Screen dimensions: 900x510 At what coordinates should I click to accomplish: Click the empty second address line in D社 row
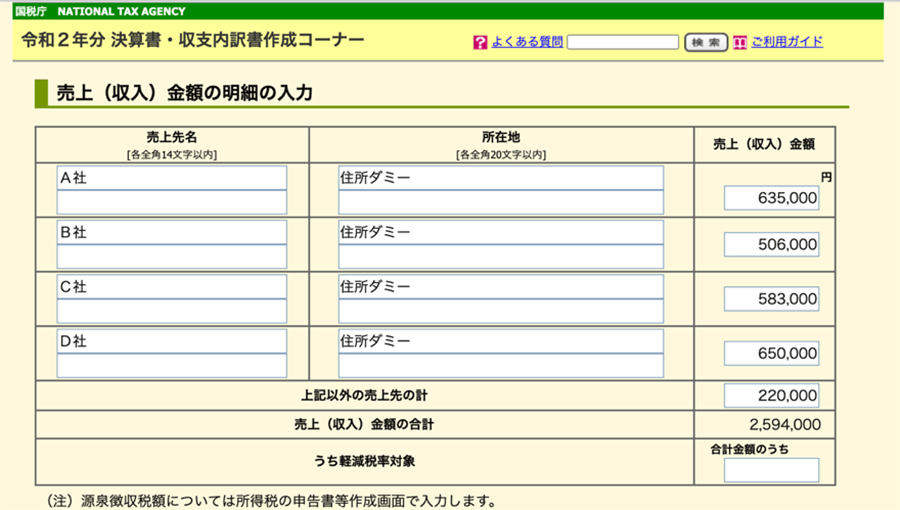pos(501,366)
